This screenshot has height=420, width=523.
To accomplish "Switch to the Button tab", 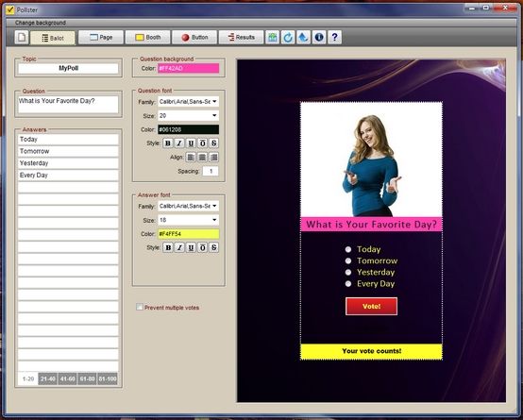I will click(194, 37).
